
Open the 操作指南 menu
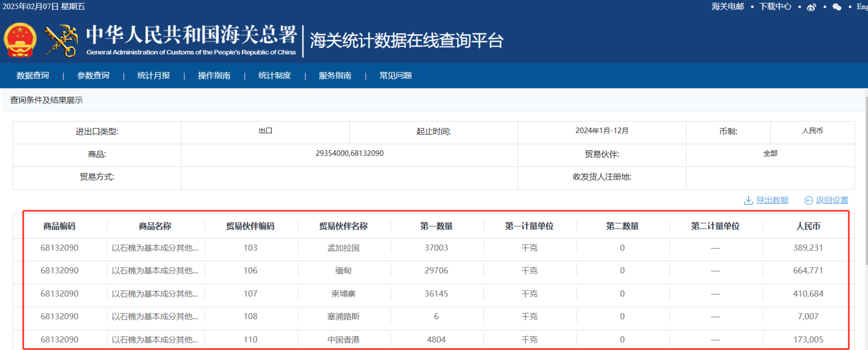pos(214,76)
